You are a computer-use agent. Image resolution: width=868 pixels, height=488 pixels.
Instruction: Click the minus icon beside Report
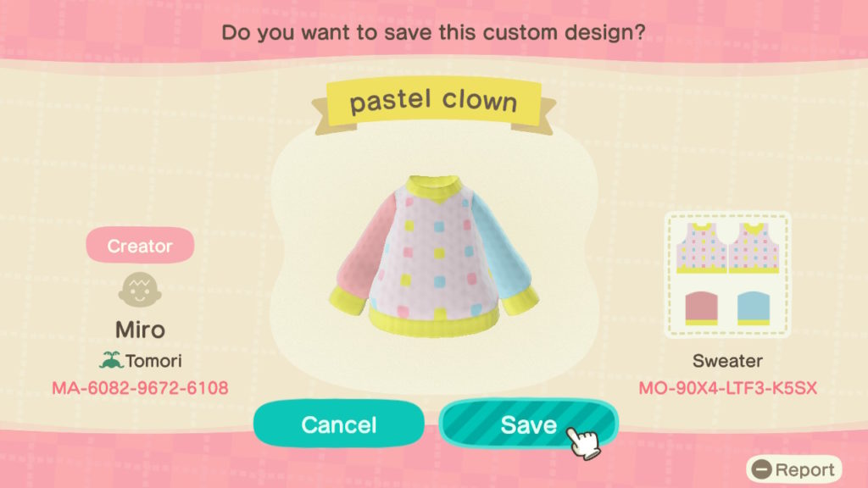[762, 469]
